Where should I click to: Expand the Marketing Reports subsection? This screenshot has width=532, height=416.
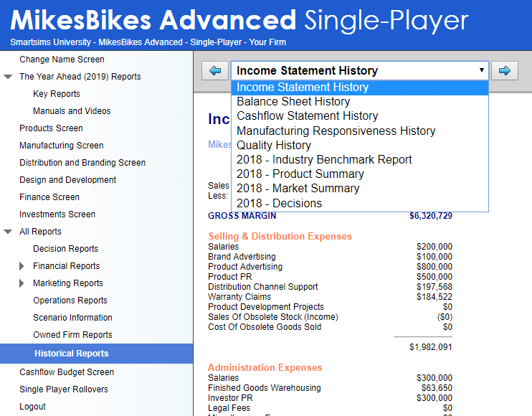pos(22,283)
